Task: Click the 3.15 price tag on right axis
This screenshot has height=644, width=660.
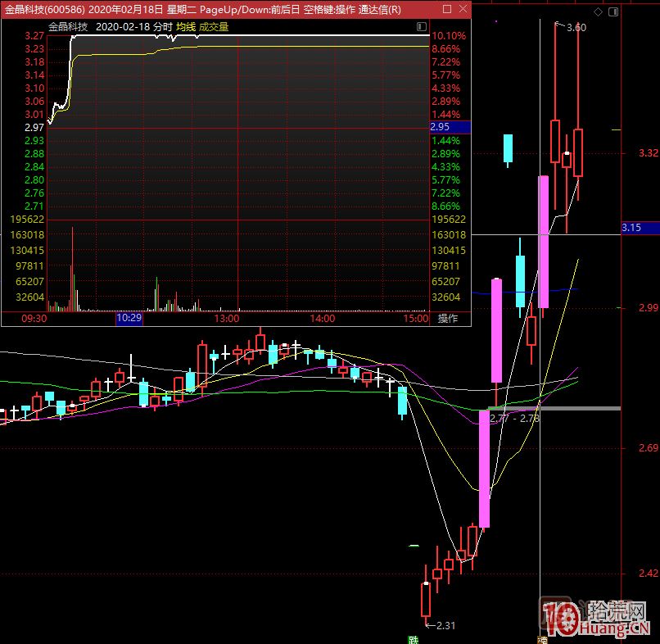Action: point(631,228)
